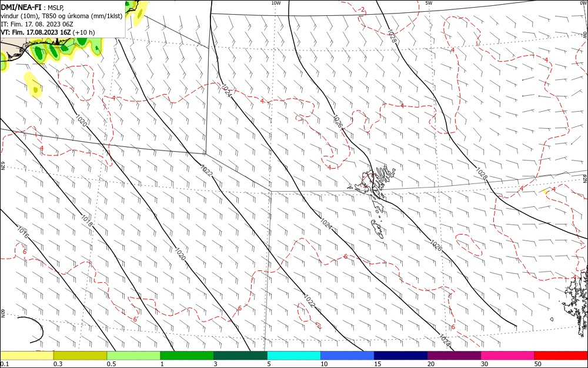Click the legend value 15
The image size is (588, 368).
pos(377,364)
